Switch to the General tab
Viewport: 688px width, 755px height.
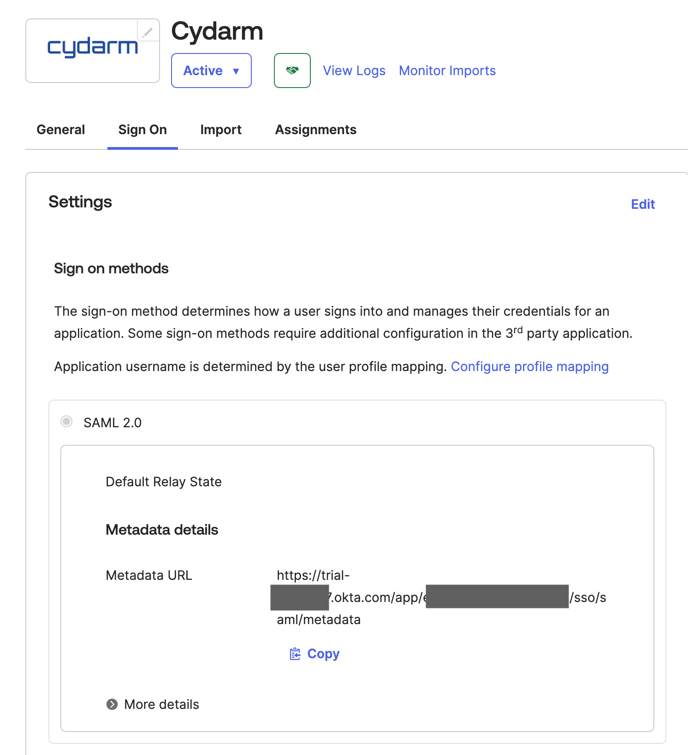coord(61,130)
